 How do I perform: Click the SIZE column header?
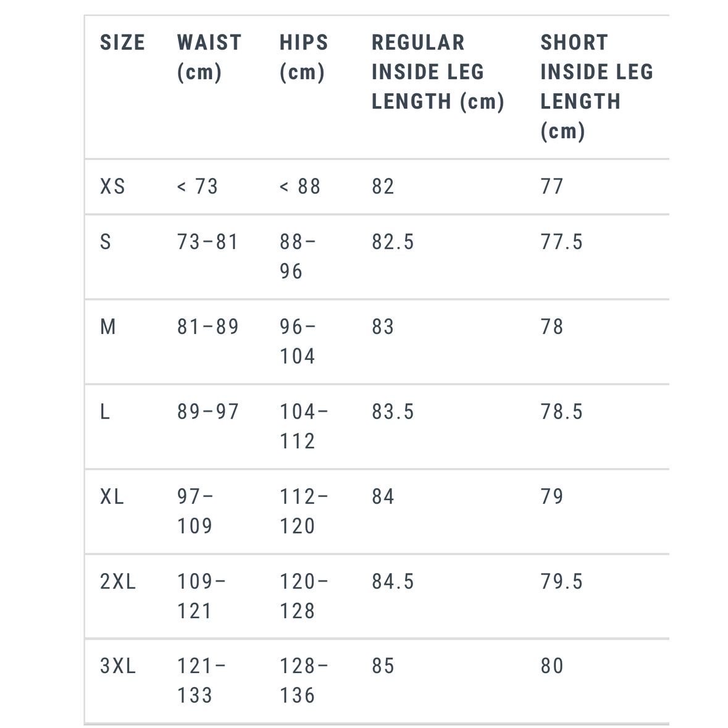pos(122,43)
